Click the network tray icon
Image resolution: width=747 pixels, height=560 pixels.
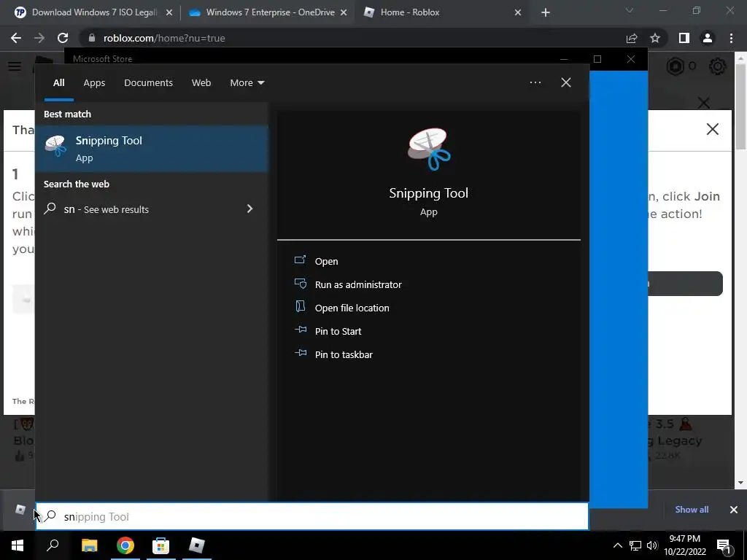(x=635, y=545)
